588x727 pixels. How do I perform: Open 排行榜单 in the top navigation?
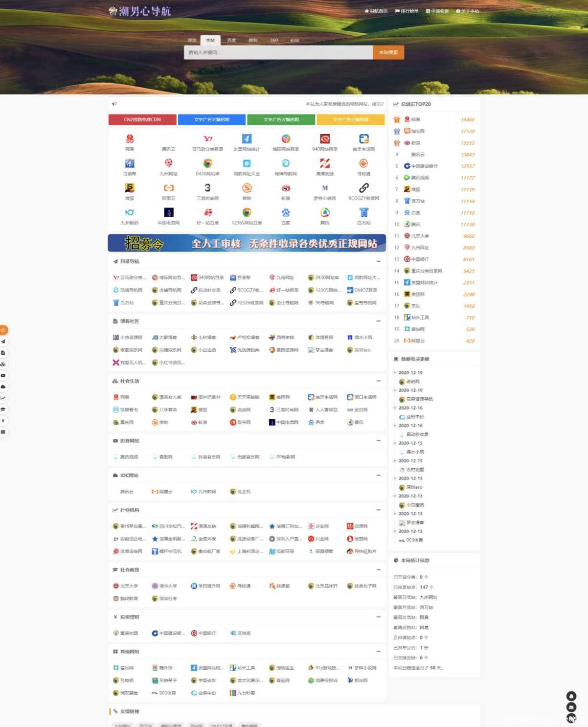click(407, 11)
